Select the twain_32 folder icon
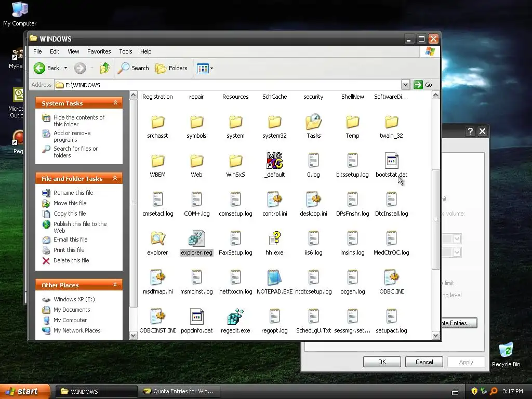Image resolution: width=532 pixels, height=399 pixels. [391, 122]
